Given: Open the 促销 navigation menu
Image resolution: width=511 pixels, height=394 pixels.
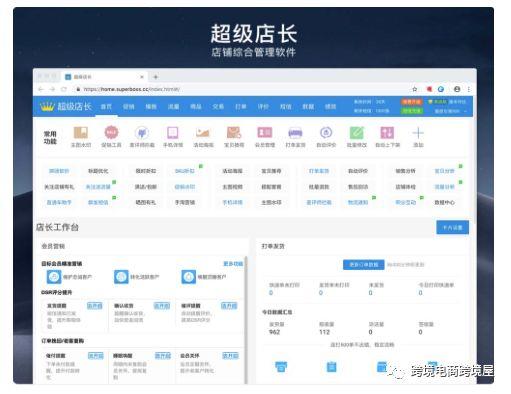Looking at the screenshot, I should (129, 107).
